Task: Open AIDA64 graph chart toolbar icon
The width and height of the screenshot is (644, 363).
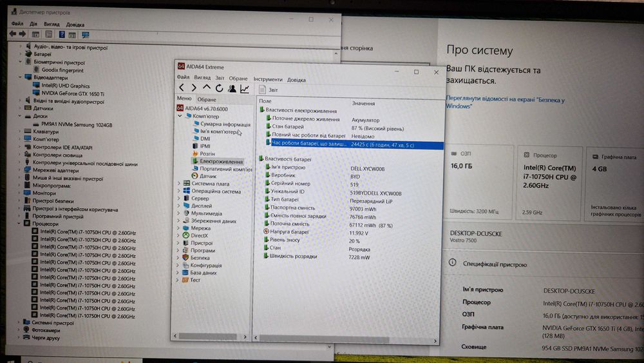Action: point(245,89)
